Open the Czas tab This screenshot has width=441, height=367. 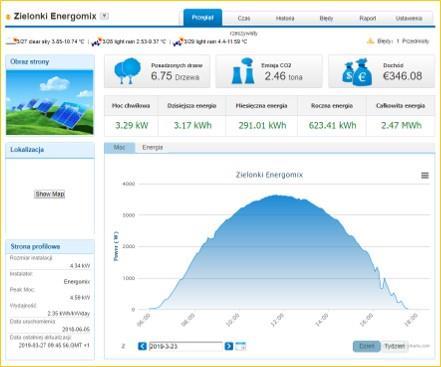(x=244, y=18)
